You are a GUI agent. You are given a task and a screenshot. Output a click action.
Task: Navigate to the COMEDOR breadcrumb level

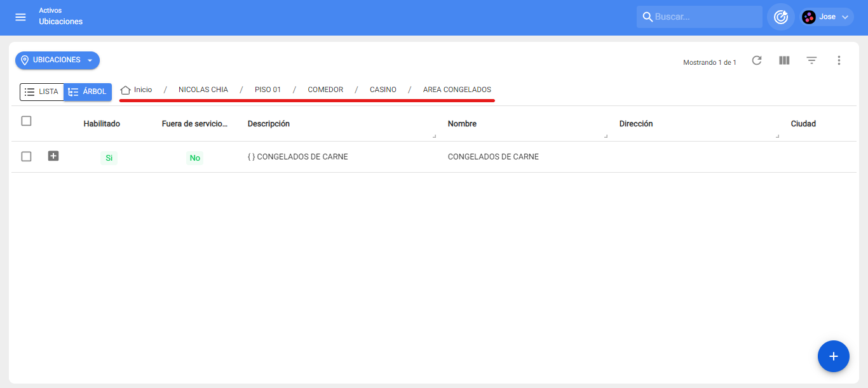pos(325,90)
